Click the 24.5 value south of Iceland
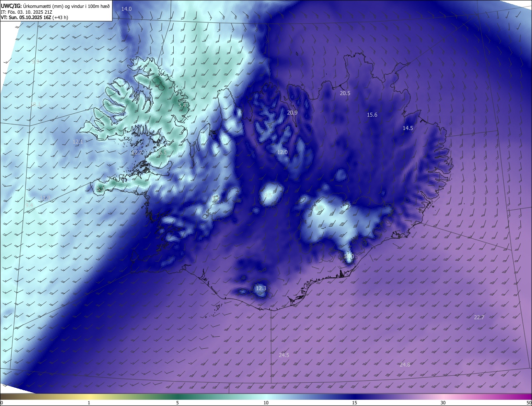532x406 pixels. coord(284,355)
